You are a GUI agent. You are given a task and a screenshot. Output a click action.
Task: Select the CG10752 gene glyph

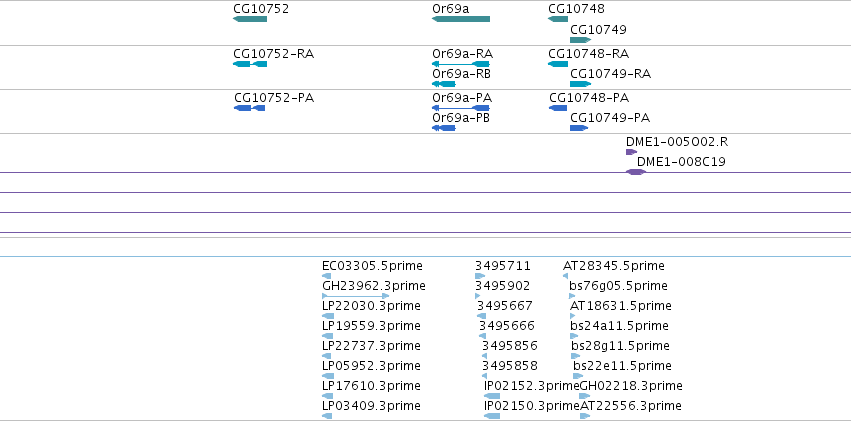click(x=250, y=19)
